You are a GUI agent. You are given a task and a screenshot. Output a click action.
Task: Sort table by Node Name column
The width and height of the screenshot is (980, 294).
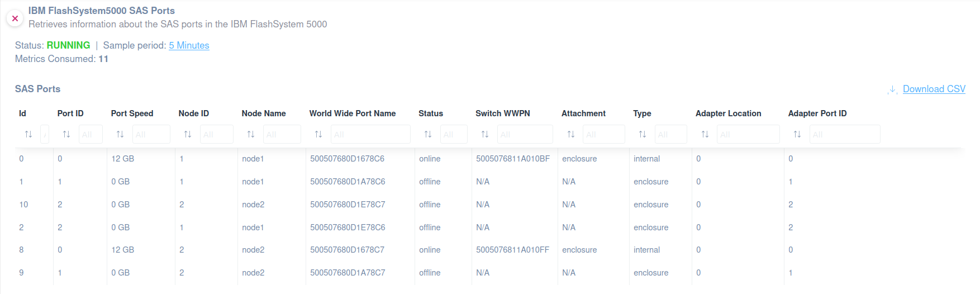click(x=251, y=134)
